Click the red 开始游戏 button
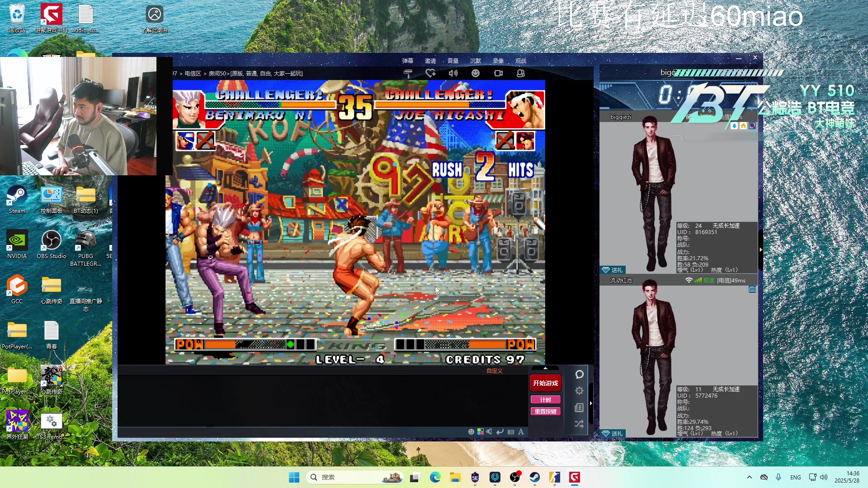868x488 pixels. pyautogui.click(x=546, y=383)
